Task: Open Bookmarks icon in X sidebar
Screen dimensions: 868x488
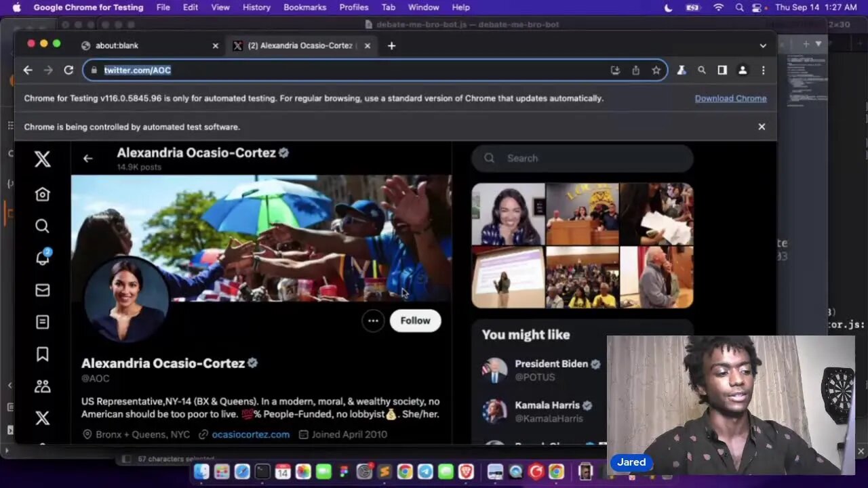Action: pos(42,354)
